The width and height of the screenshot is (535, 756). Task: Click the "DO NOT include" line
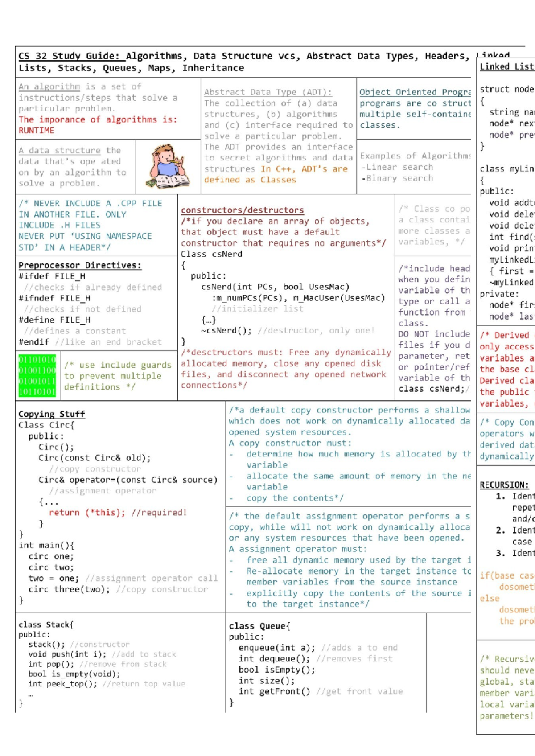[x=434, y=334]
